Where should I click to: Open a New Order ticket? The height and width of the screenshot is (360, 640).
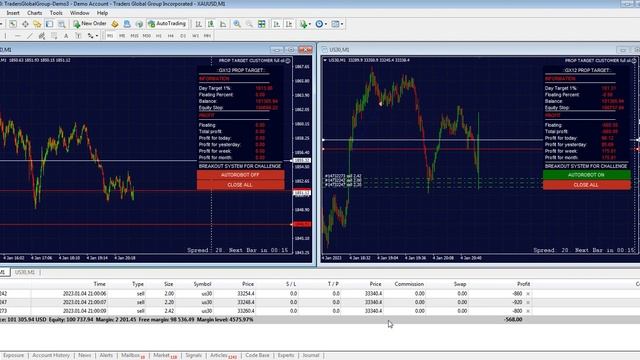[x=90, y=24]
